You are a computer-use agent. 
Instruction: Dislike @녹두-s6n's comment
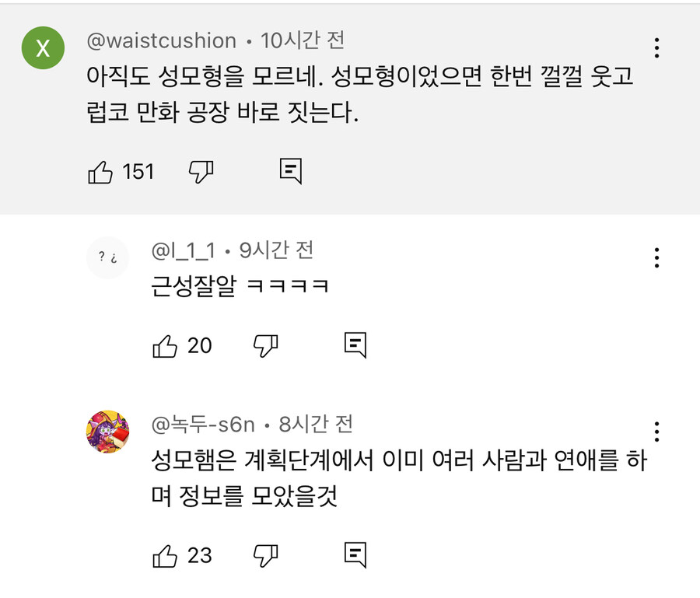coord(266,555)
